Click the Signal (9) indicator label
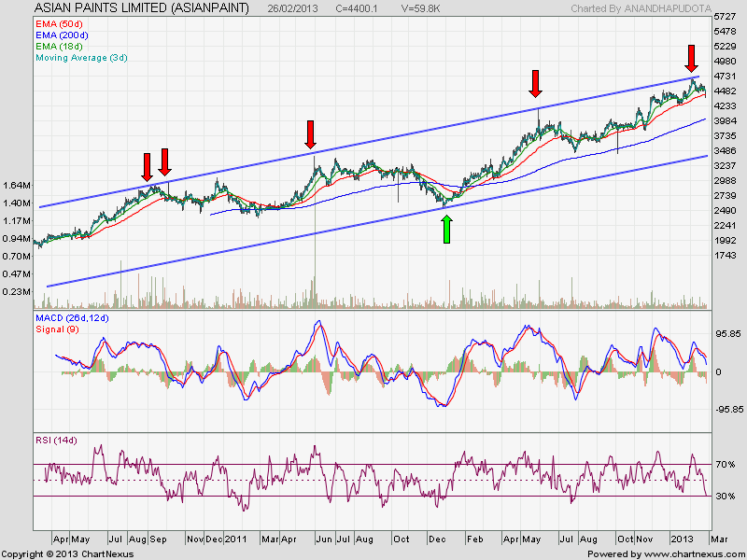This screenshot has height=560, width=747. pos(57,329)
